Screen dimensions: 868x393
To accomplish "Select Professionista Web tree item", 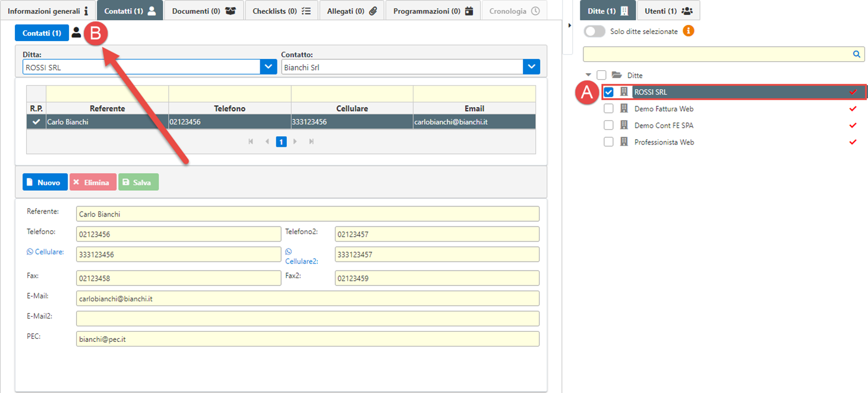I will tap(664, 142).
